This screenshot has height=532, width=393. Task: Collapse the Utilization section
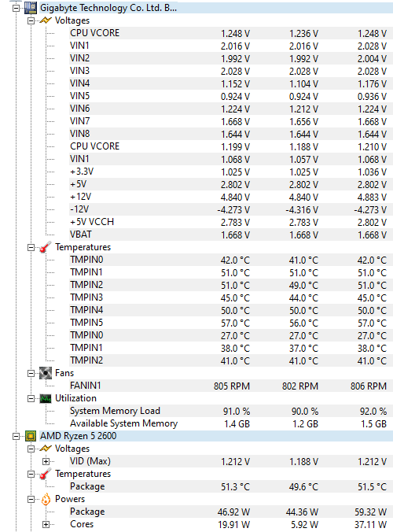31,399
